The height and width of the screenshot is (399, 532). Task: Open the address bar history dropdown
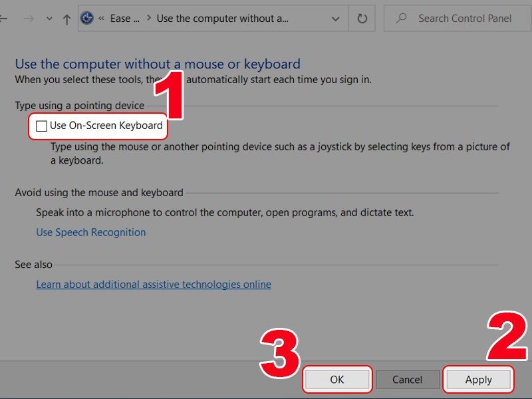[x=335, y=19]
